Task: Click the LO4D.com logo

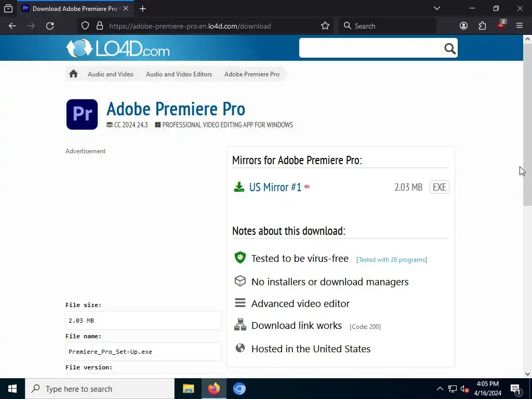Action: pyautogui.click(x=118, y=48)
